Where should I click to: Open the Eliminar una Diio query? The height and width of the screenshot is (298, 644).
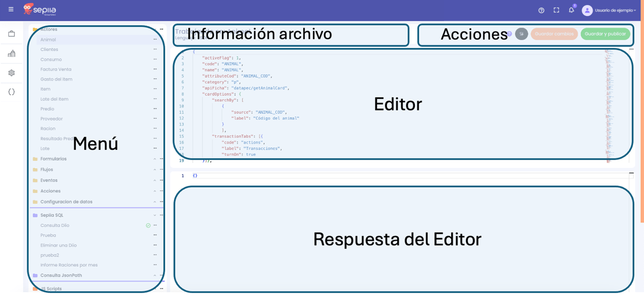(58, 245)
